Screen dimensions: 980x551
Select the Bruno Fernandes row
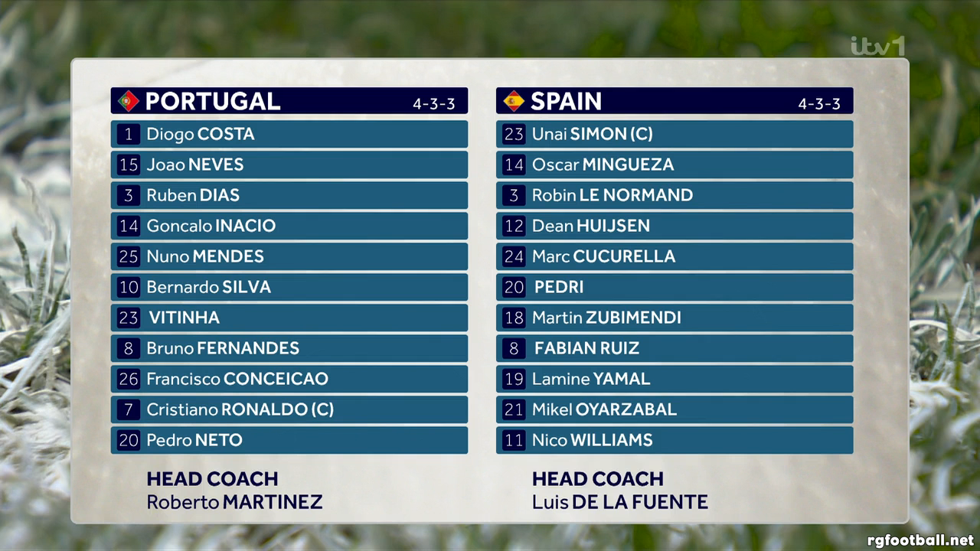(289, 348)
